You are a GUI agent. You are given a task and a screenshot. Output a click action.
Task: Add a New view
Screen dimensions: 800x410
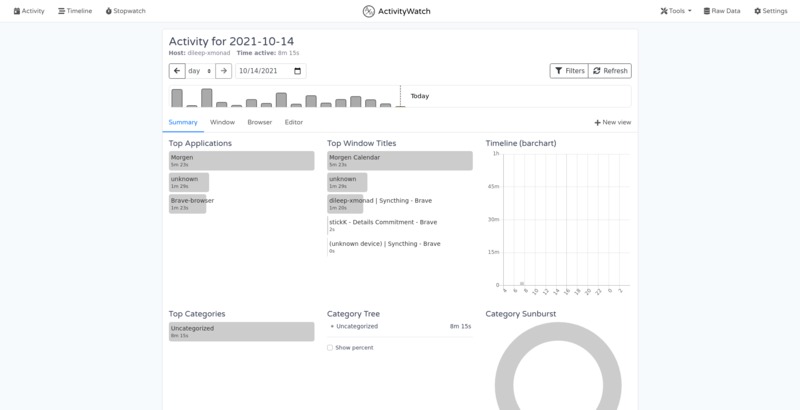click(x=613, y=122)
